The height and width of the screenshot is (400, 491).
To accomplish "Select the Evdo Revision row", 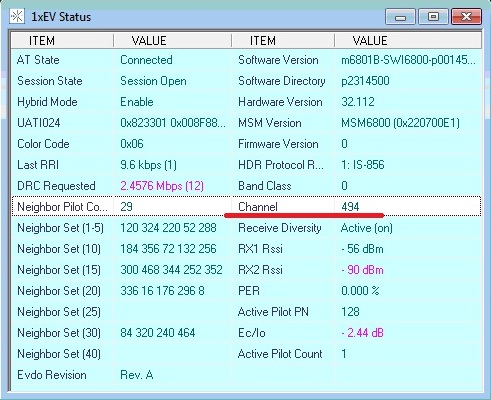I will point(246,375).
